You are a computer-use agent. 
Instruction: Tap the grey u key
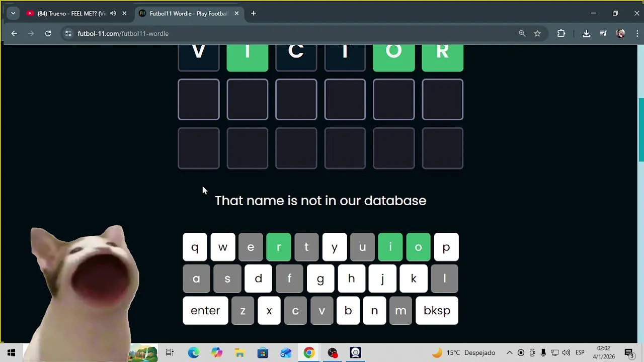pyautogui.click(x=362, y=247)
